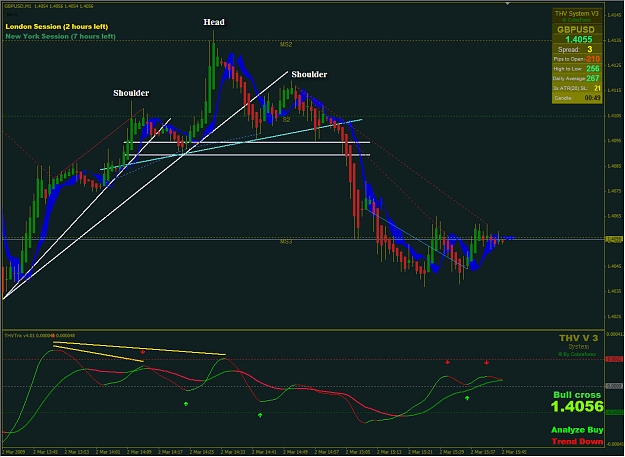Select the right 'Shoulder' label beside the white trendline
The image size is (625, 457).
(x=309, y=75)
